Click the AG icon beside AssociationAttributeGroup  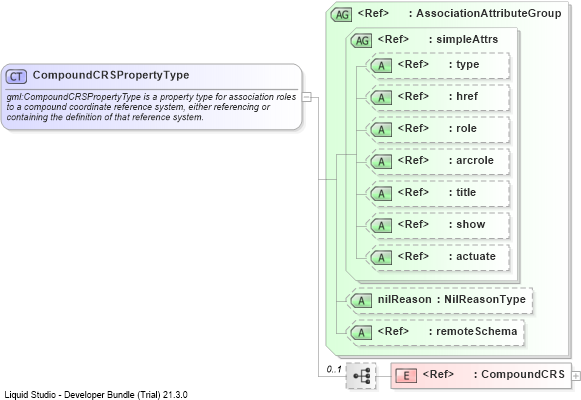pyautogui.click(x=341, y=15)
